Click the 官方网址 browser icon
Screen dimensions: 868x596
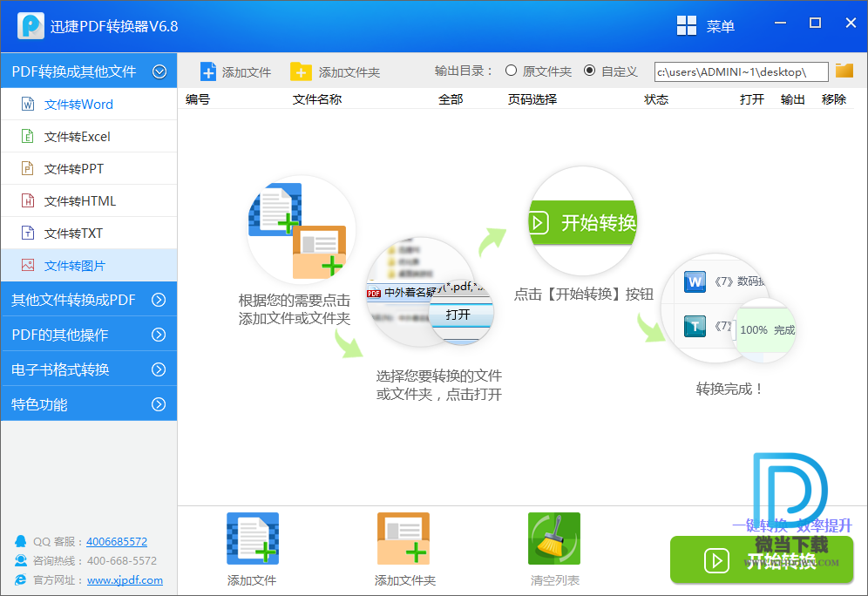(21, 579)
